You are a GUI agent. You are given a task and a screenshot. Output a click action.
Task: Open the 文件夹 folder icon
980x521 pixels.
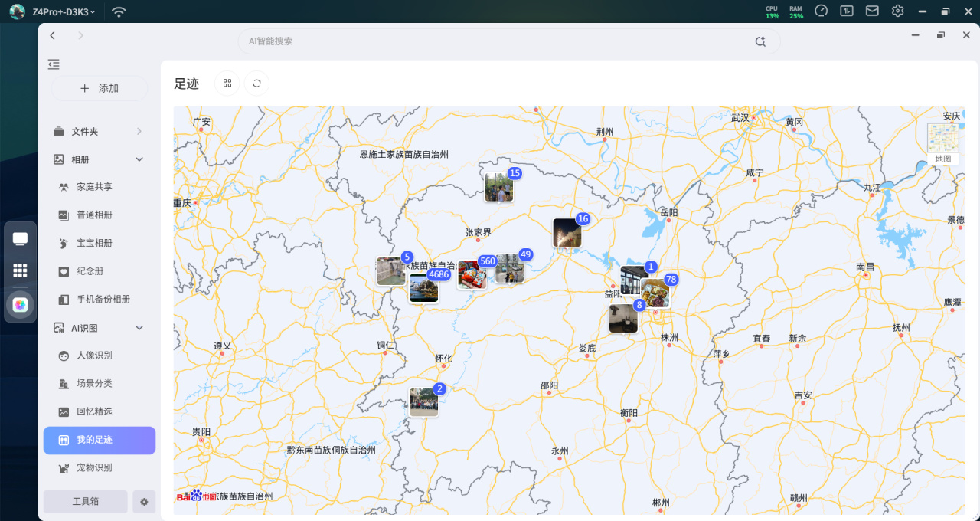click(59, 132)
